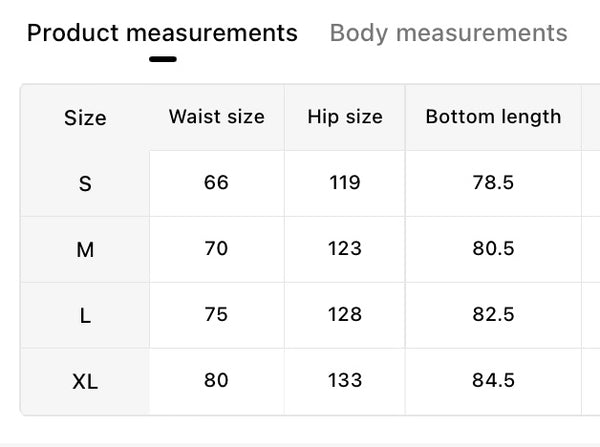Screen dimensions: 600x447
Task: Click the Waist size column header
Action: [217, 117]
